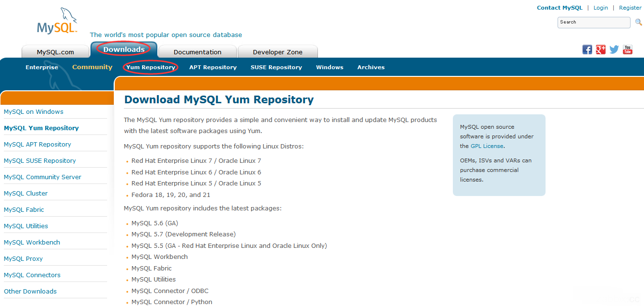Screen dimensions: 644x306
Task: Open the GPL License page
Action: 486,146
